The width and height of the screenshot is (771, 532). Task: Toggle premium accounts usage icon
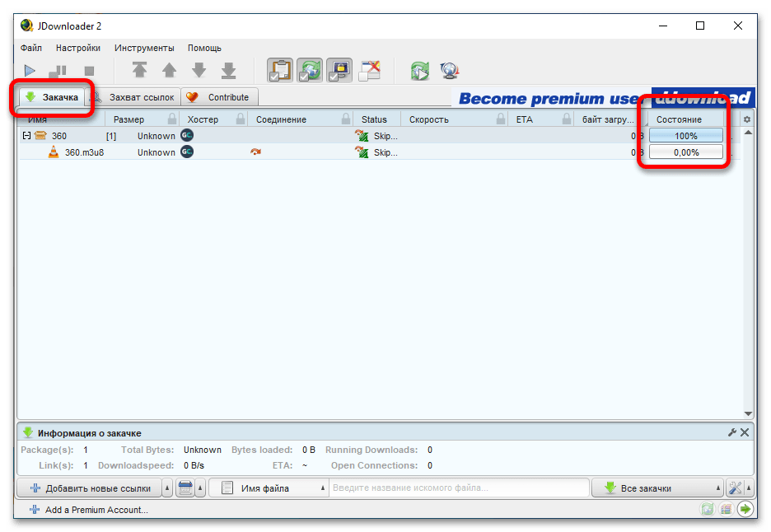pyautogui.click(x=339, y=70)
